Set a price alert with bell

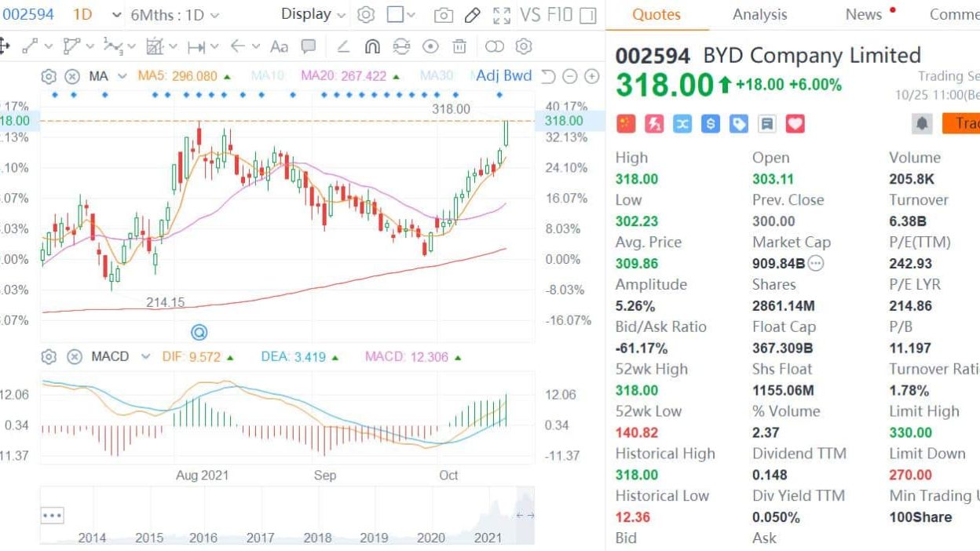922,124
